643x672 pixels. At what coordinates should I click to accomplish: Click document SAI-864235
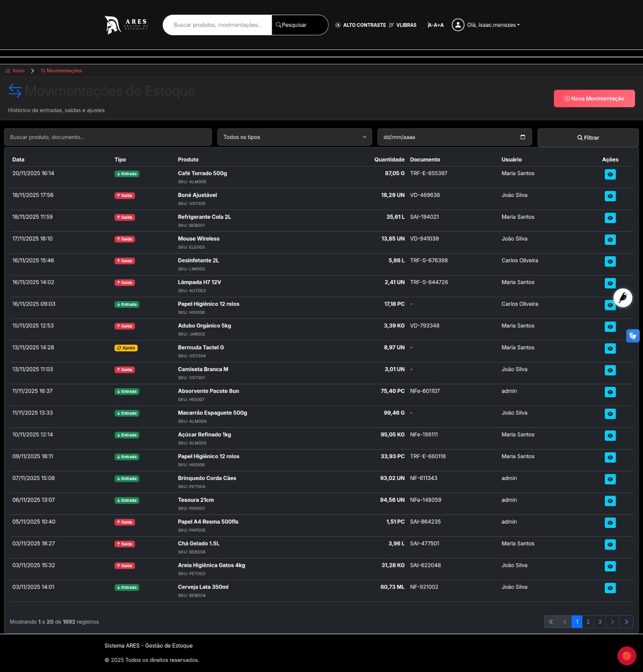coord(425,522)
